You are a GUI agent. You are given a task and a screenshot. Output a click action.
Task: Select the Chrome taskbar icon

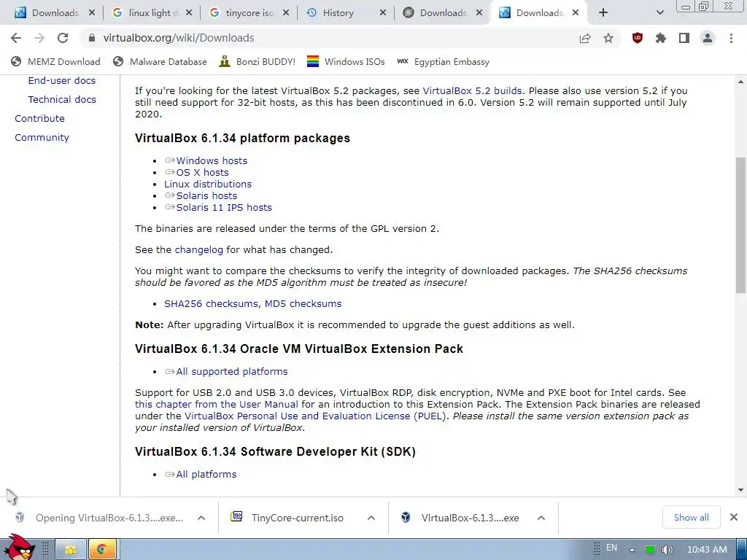(101, 550)
